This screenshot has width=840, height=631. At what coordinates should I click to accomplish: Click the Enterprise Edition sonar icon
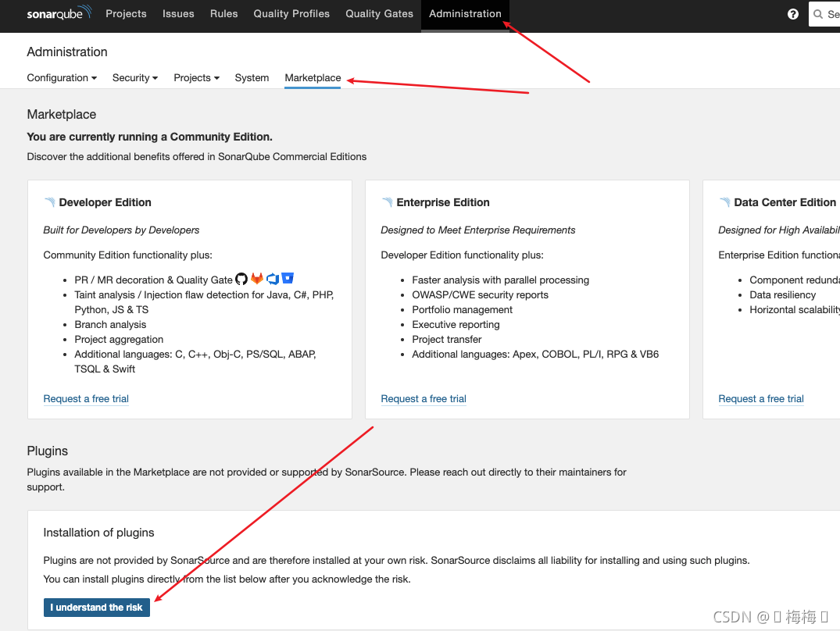[388, 201]
